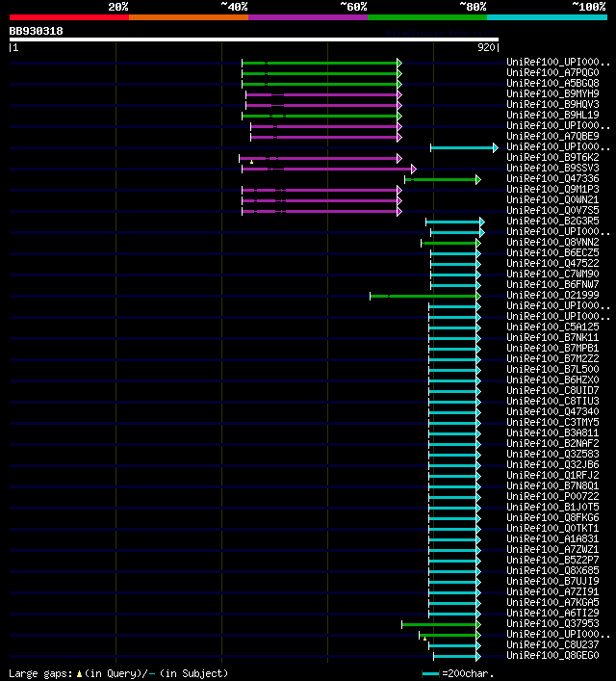Image resolution: width=616 pixels, height=681 pixels.
Task: Select hit UniRef100_Q0TKT1
Action: (x=552, y=528)
